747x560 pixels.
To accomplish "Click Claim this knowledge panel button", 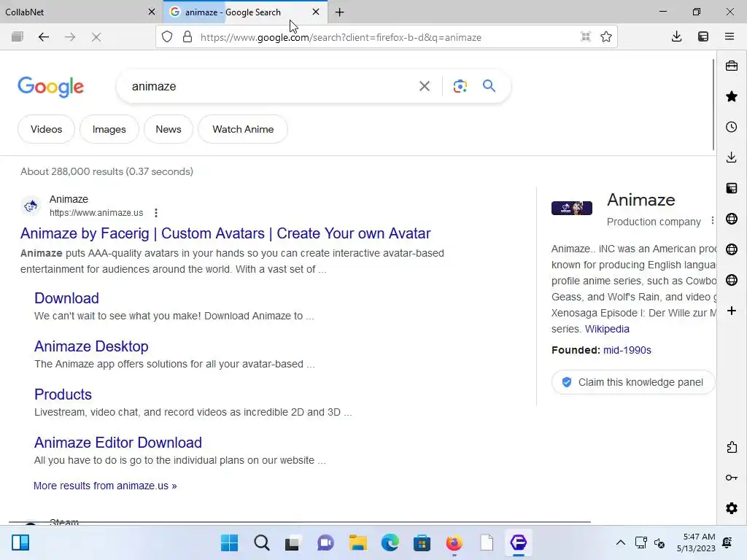I will (634, 382).
